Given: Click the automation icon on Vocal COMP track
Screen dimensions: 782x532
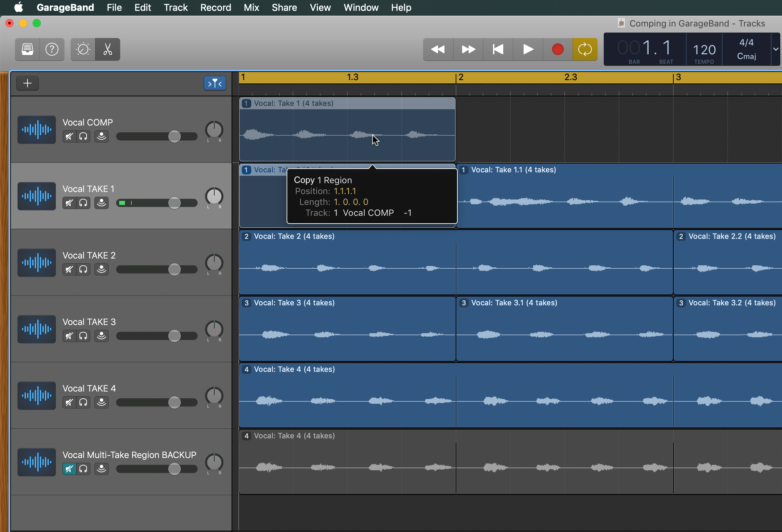Looking at the screenshot, I should (101, 136).
